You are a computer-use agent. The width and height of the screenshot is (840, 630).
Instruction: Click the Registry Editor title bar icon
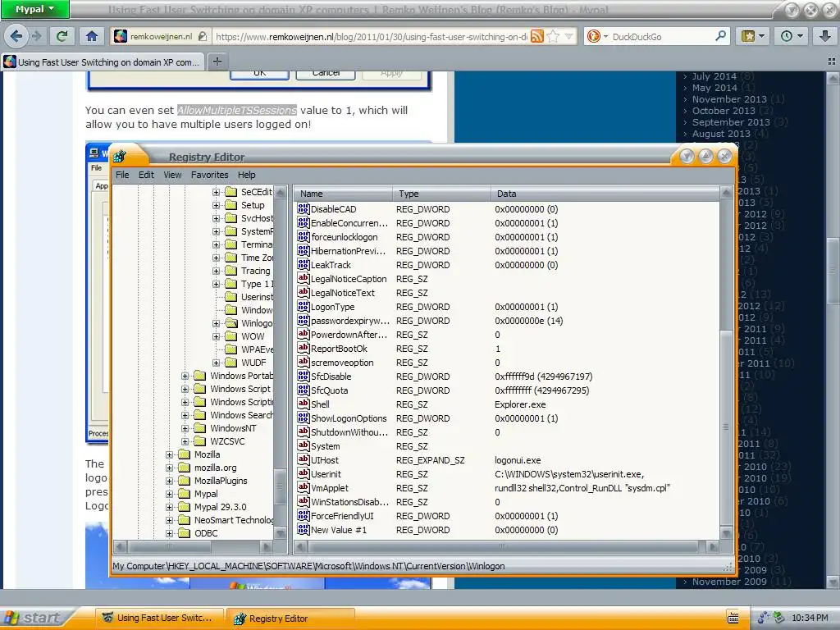(120, 157)
